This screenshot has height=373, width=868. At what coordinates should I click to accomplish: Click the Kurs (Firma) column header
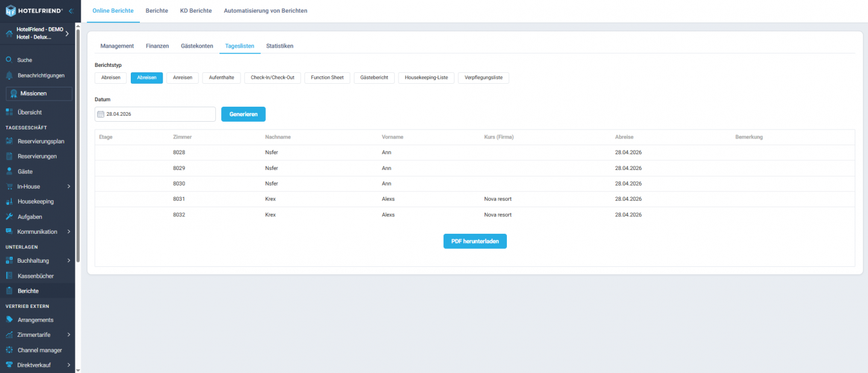pos(498,137)
